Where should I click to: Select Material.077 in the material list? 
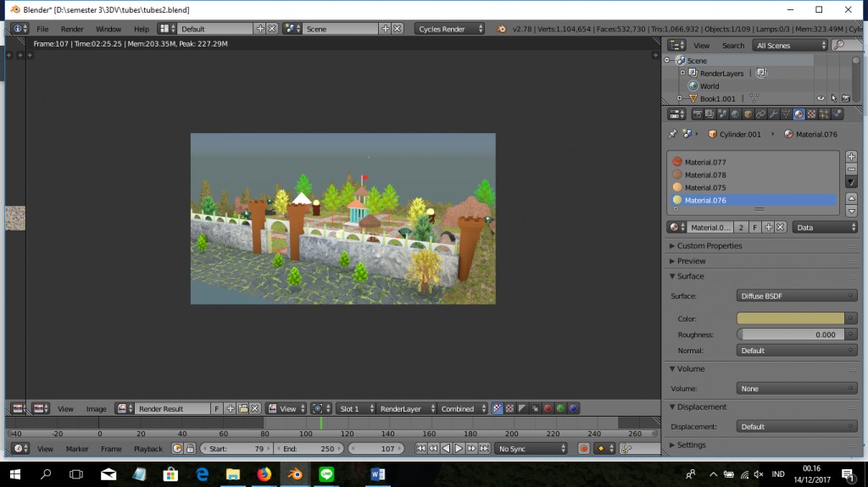coord(705,162)
